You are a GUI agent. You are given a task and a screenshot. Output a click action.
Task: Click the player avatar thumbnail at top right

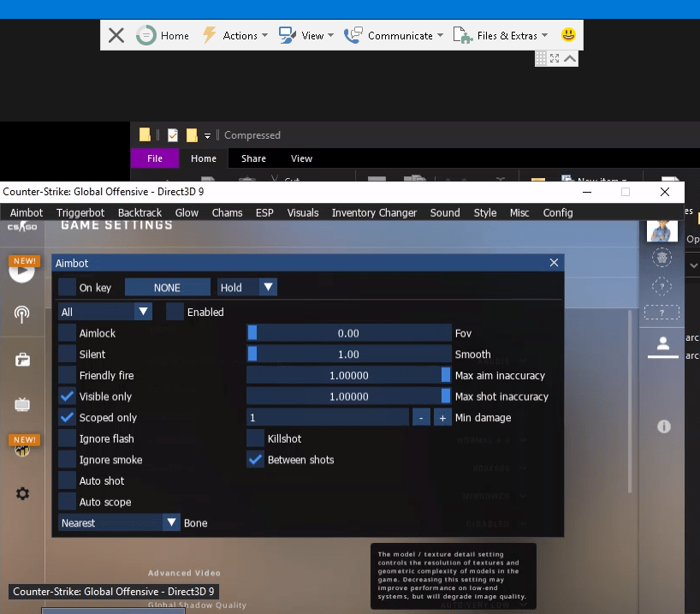pos(662,231)
